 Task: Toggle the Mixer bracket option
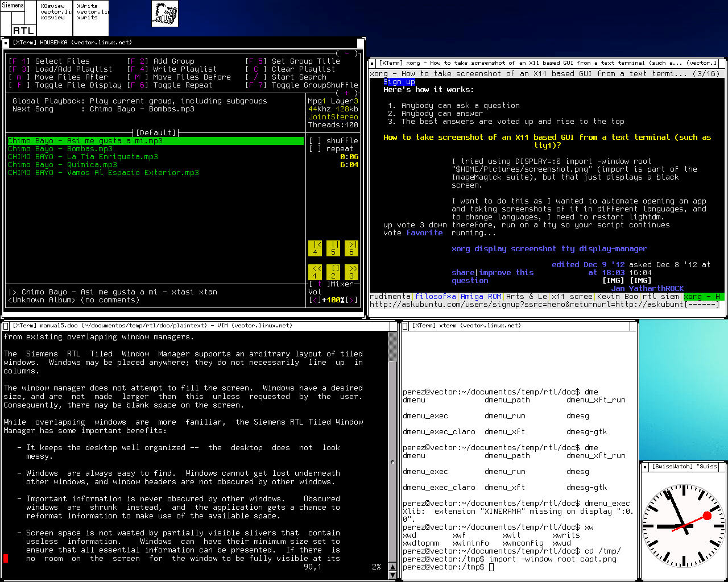(320, 284)
